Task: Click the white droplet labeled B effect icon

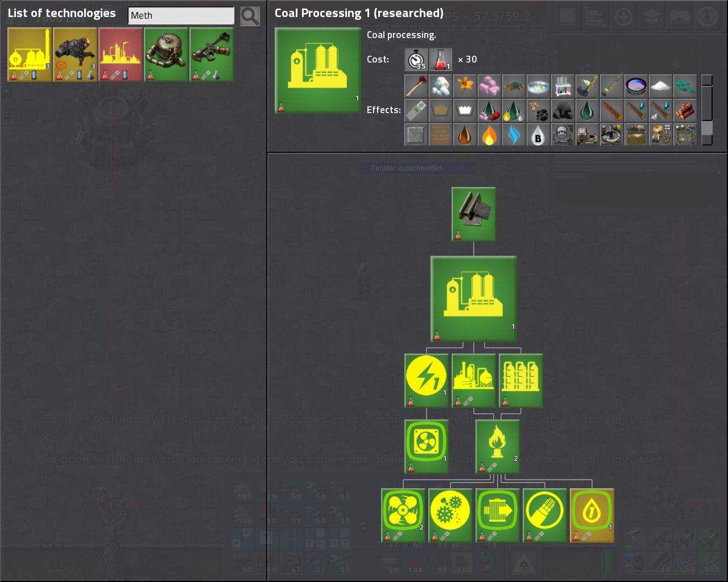Action: coord(538,135)
